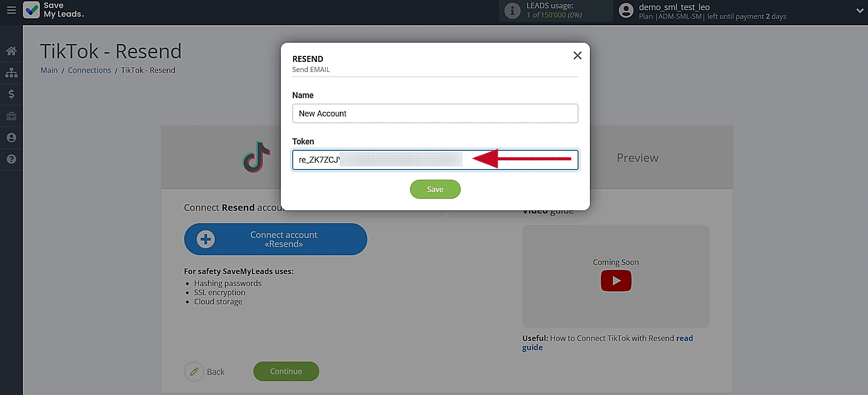
Task: Open the connections sitemap sidebar icon
Action: [11, 72]
